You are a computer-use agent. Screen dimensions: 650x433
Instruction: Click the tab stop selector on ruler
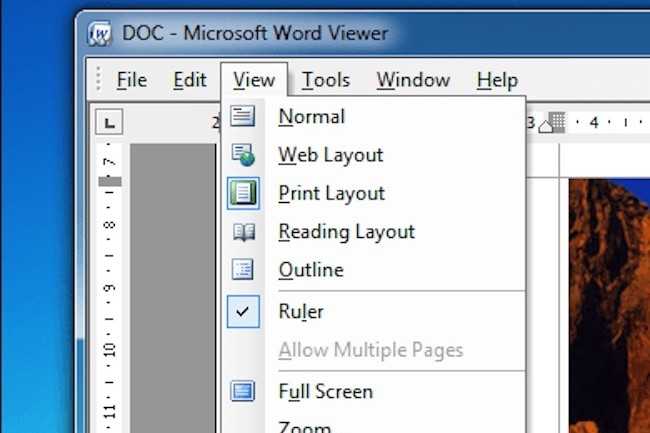(109, 122)
